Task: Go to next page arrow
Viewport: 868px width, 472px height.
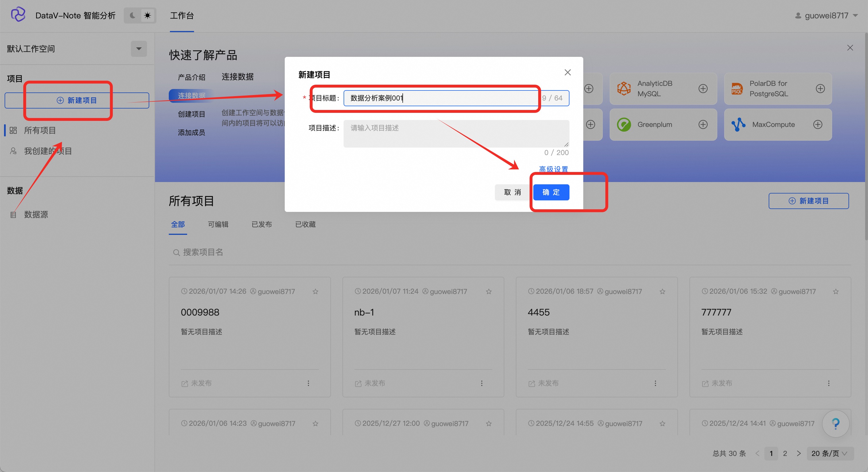Action: pyautogui.click(x=799, y=453)
